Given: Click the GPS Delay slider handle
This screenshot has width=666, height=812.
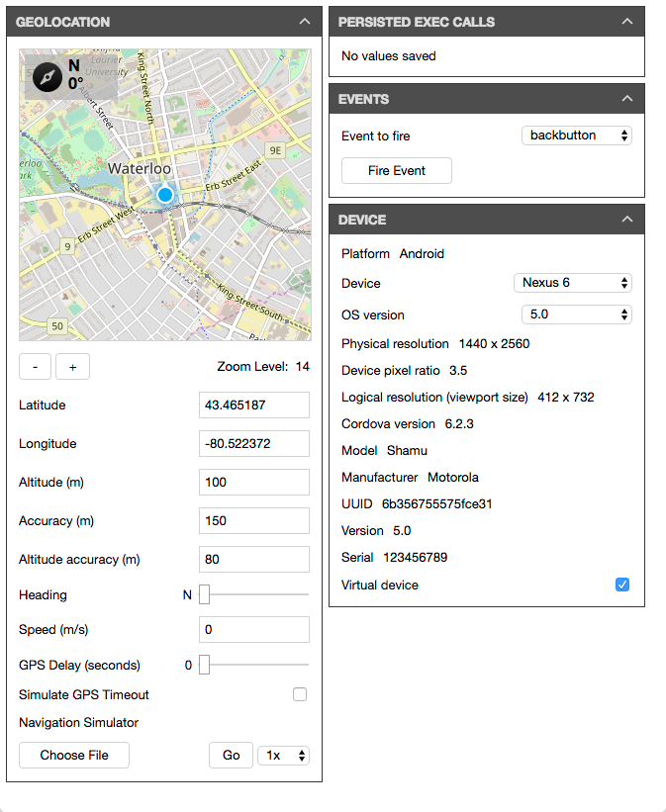Looking at the screenshot, I should (205, 666).
